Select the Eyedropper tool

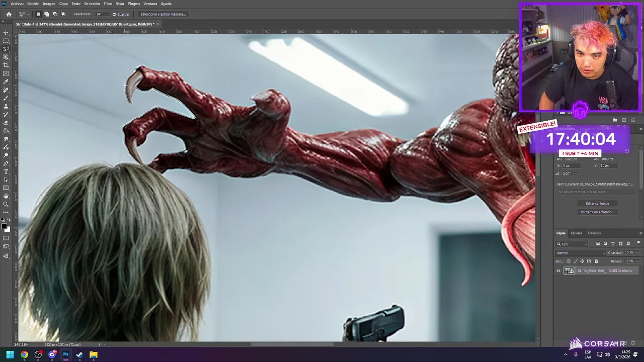click(6, 81)
